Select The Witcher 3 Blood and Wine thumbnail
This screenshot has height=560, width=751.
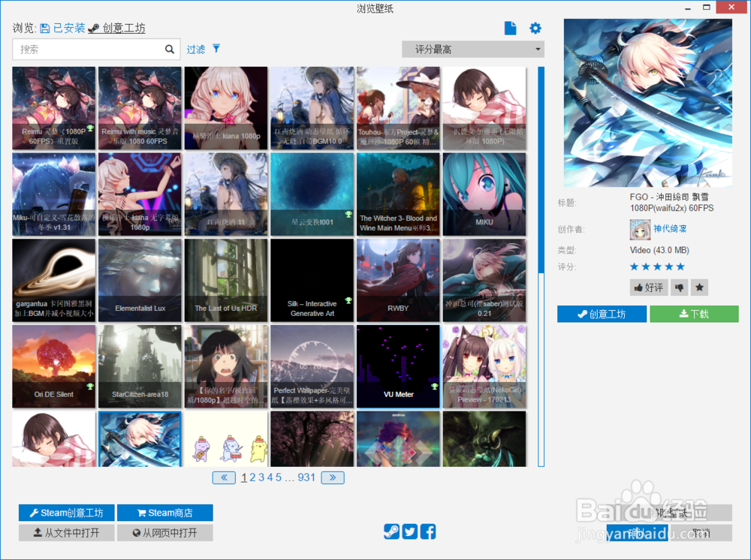coord(398,194)
